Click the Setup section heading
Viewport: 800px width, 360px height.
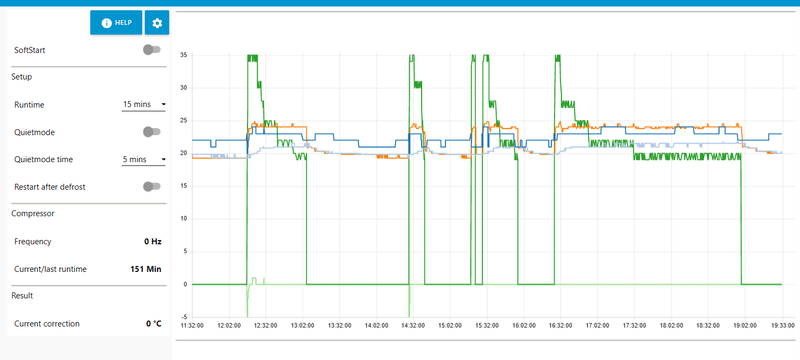(21, 77)
